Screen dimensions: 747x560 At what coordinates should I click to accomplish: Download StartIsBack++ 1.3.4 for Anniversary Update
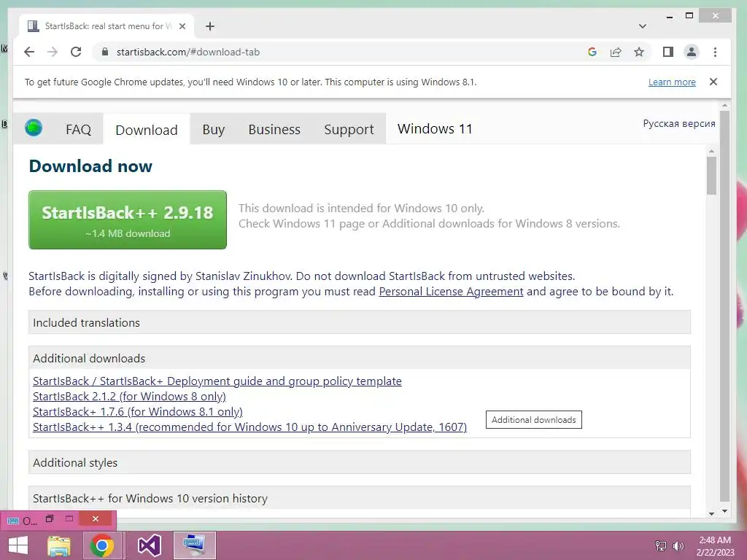click(x=249, y=427)
